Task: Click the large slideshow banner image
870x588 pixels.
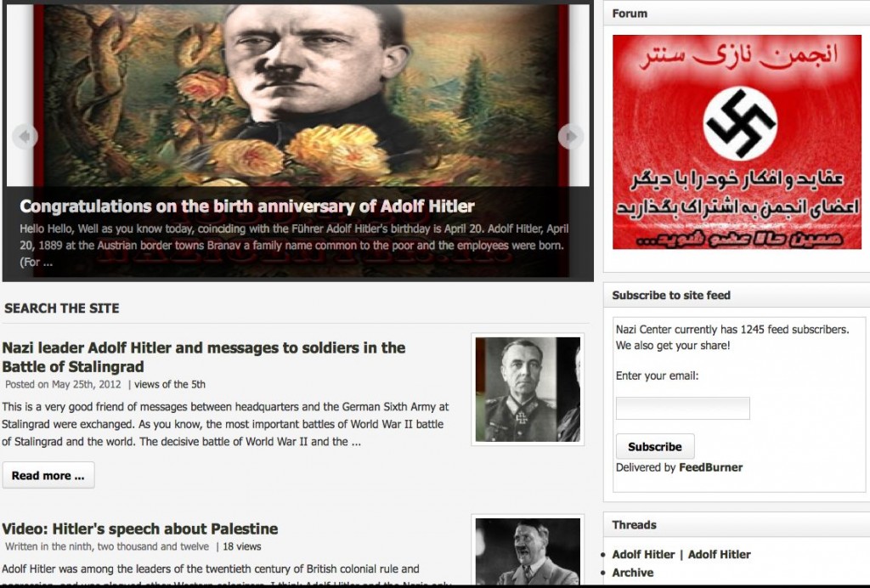Action: point(298,95)
